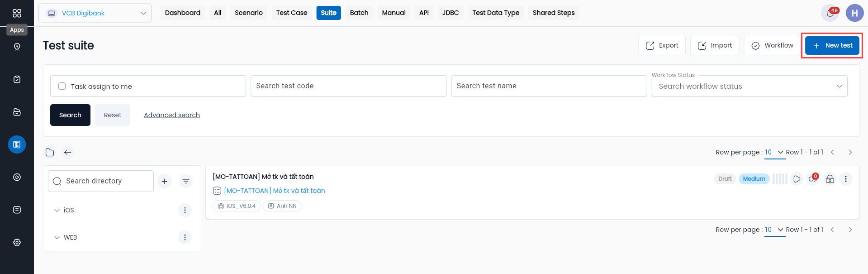This screenshot has width=868, height=274.
Task: Open the Apps grid in the sidebar
Action: (17, 13)
